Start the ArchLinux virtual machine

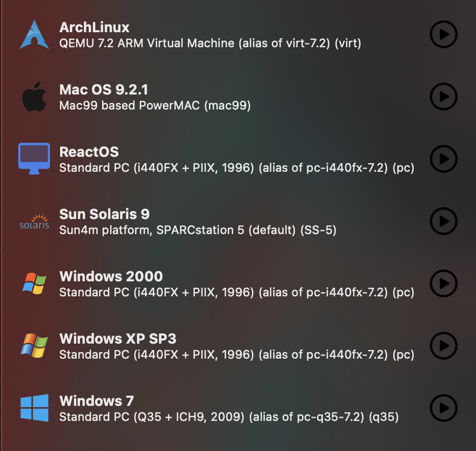pyautogui.click(x=443, y=34)
